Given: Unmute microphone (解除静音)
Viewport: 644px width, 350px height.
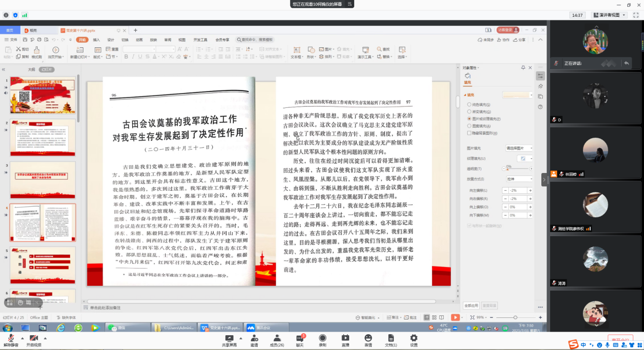Looking at the screenshot, I should pyautogui.click(x=11, y=340).
